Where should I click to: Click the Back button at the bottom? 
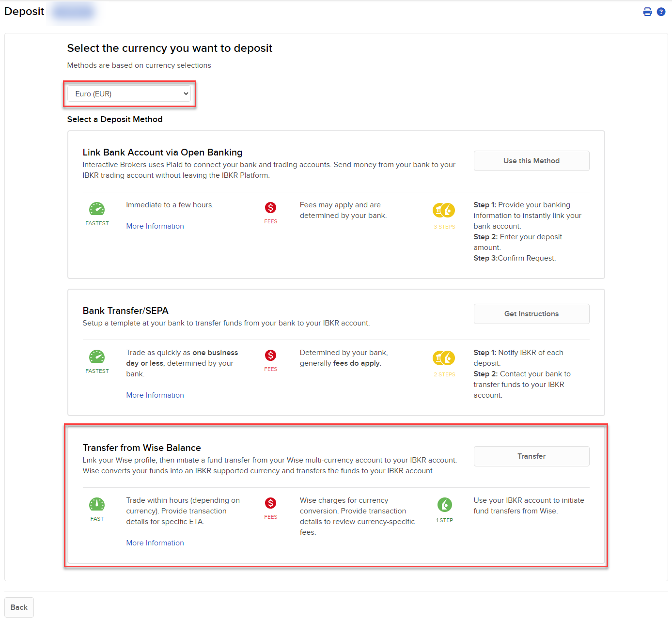tap(18, 607)
